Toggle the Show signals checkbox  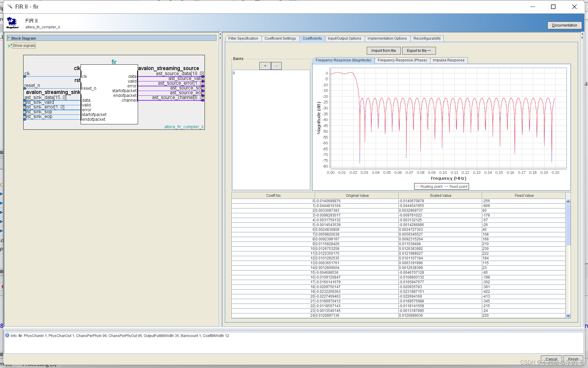click(10, 46)
